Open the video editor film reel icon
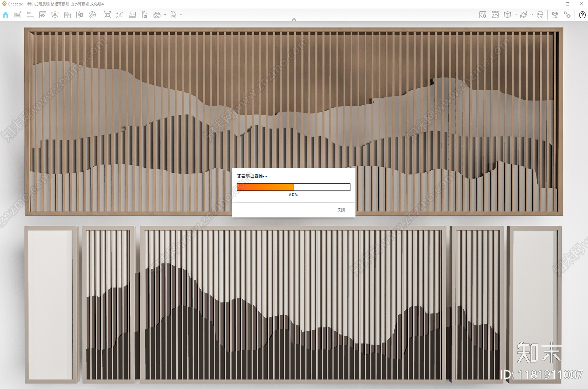Viewport: 588px width, 389px height. click(92, 15)
